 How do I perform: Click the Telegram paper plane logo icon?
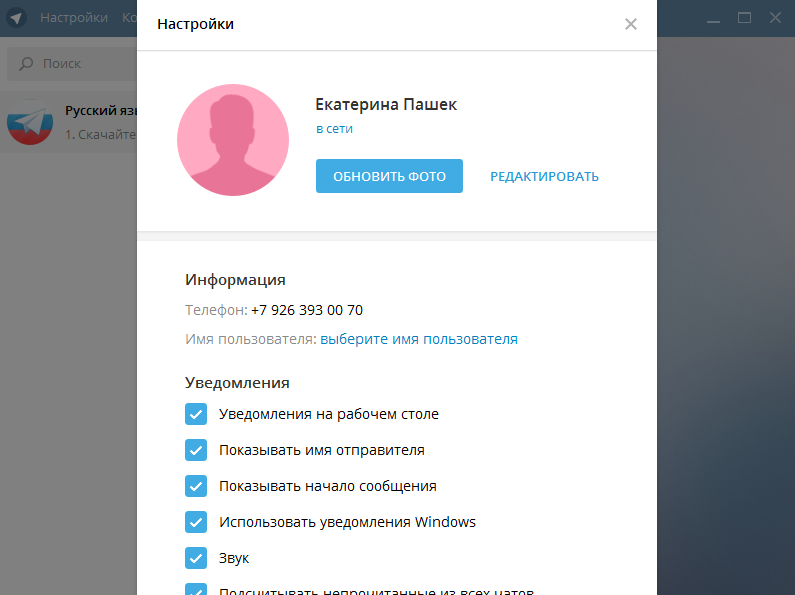click(17, 18)
